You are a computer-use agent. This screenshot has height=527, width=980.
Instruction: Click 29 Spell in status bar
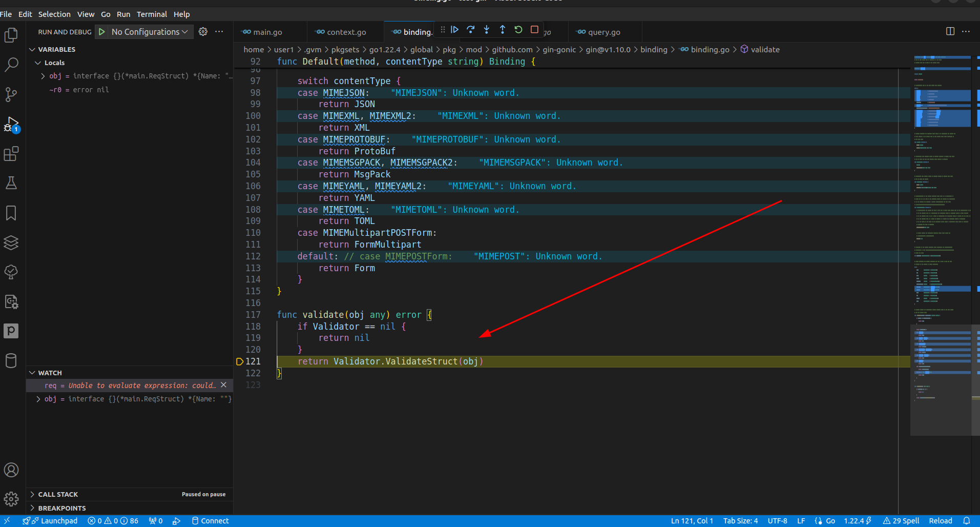click(x=901, y=521)
